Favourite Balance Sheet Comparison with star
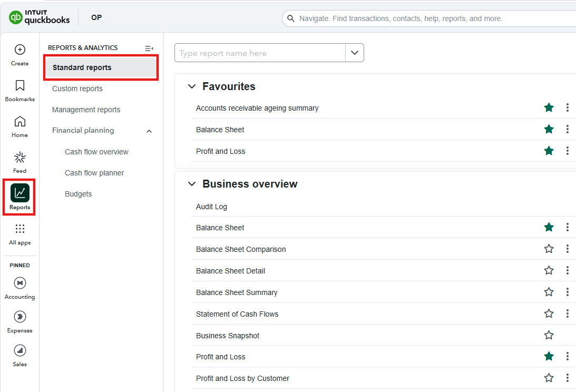The image size is (576, 392). tap(549, 249)
